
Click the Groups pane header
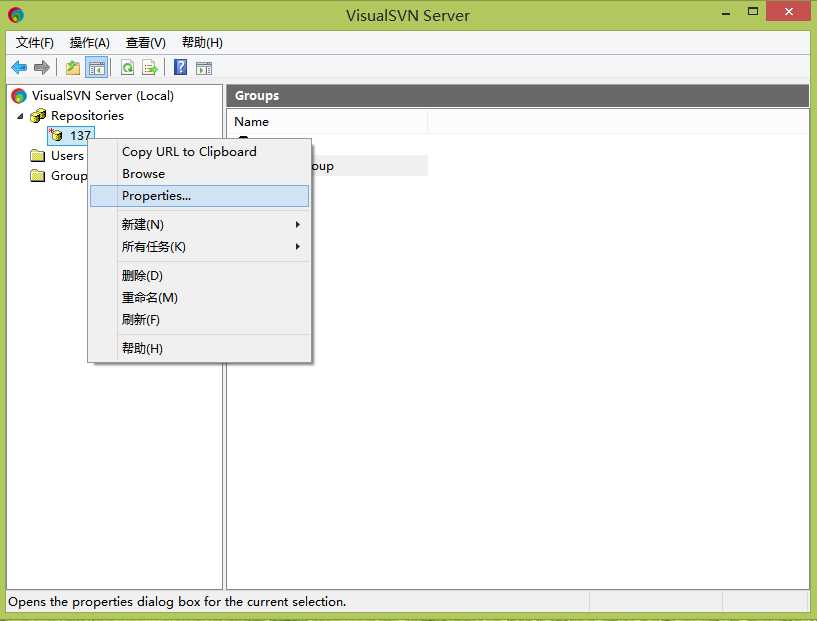pos(517,96)
